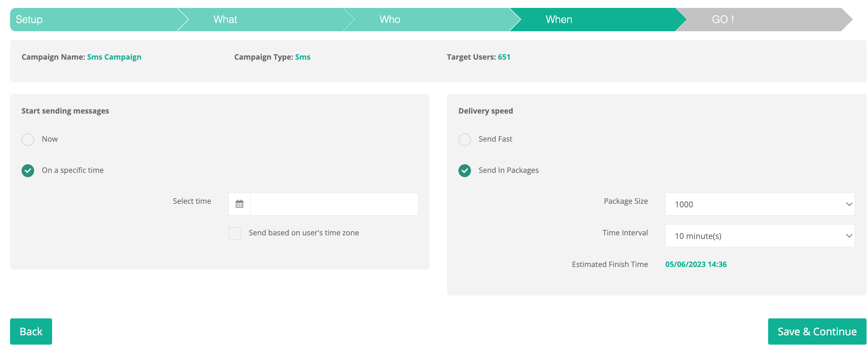
Task: Click the Time Interval chevron arrow
Action: click(x=849, y=236)
